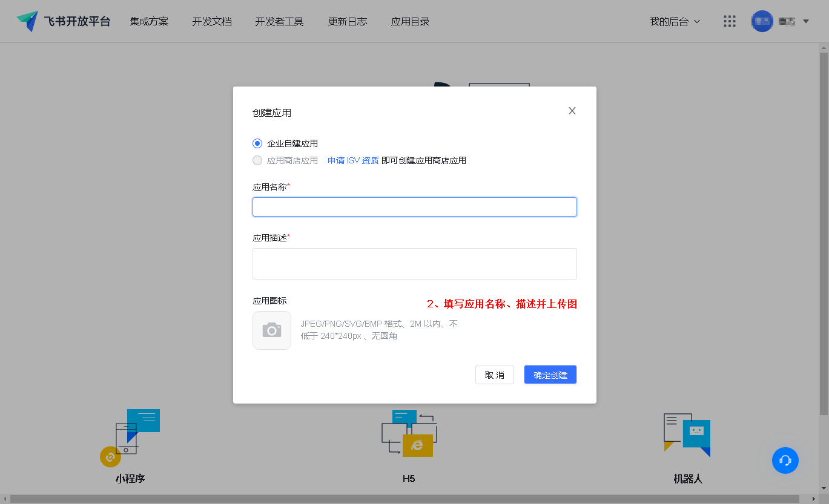829x504 pixels.
Task: Click the 确定创建 button
Action: pos(550,375)
